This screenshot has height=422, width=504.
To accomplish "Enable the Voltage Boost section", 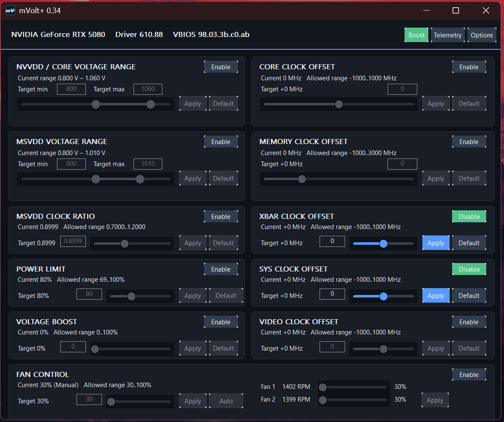I will (221, 322).
